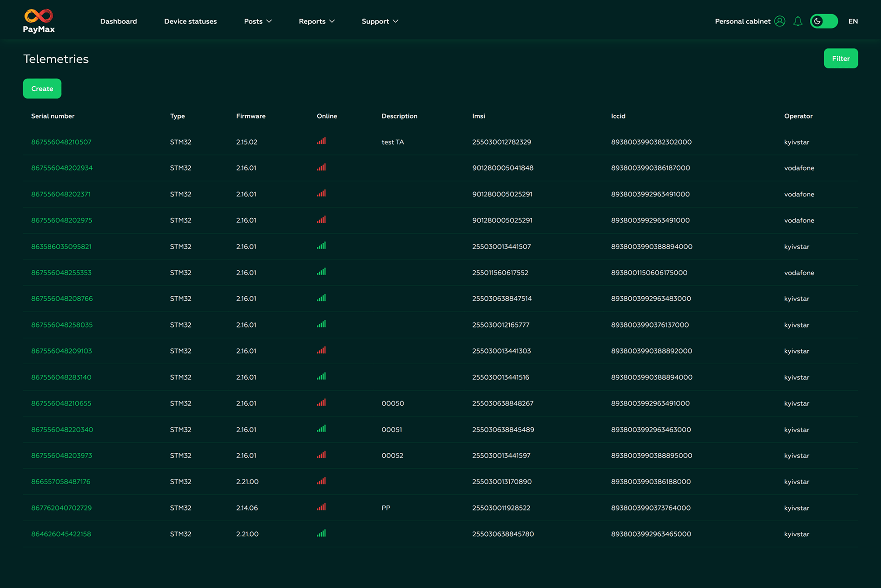Click signal icon for 867556048203973
Viewport: 881px width, 588px height.
tap(321, 455)
